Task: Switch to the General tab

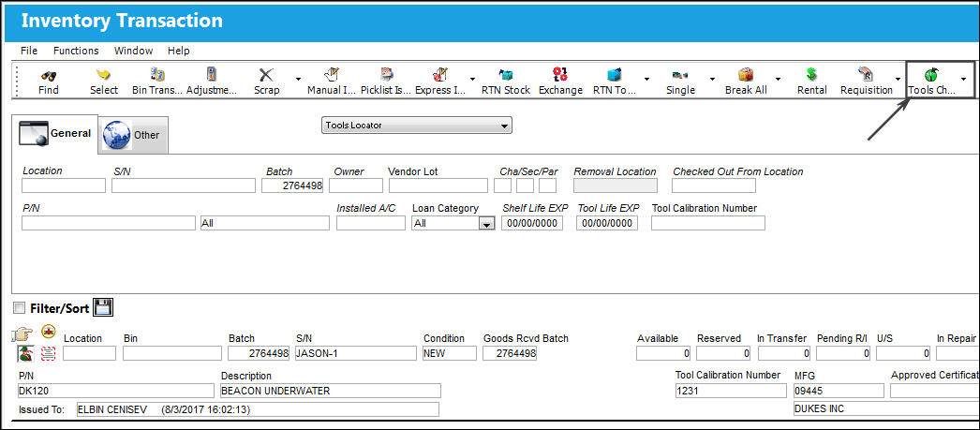Action: tap(55, 134)
